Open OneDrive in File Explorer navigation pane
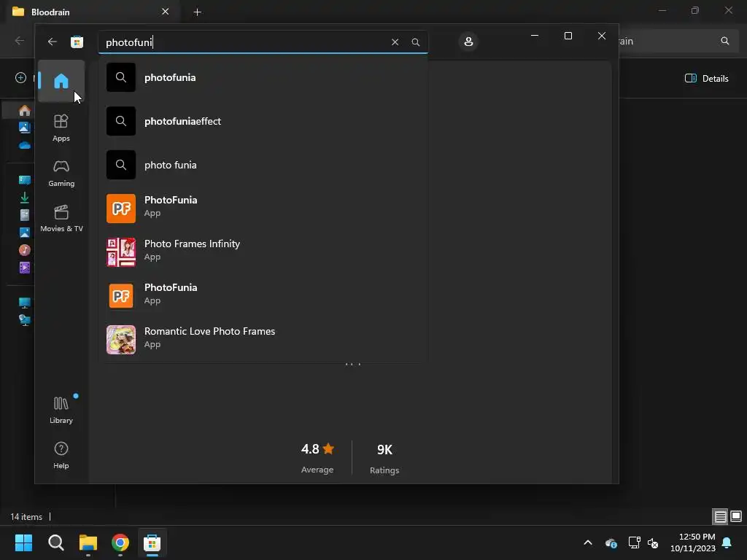Image resolution: width=747 pixels, height=560 pixels. click(x=24, y=145)
